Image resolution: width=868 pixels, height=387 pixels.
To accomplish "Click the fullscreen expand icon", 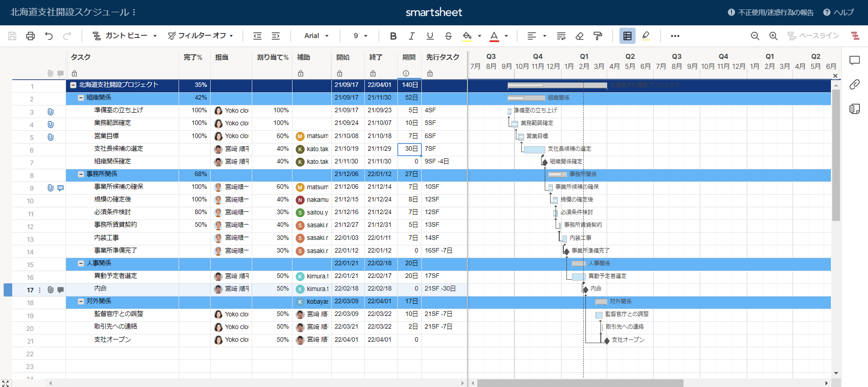I will click(x=5, y=383).
